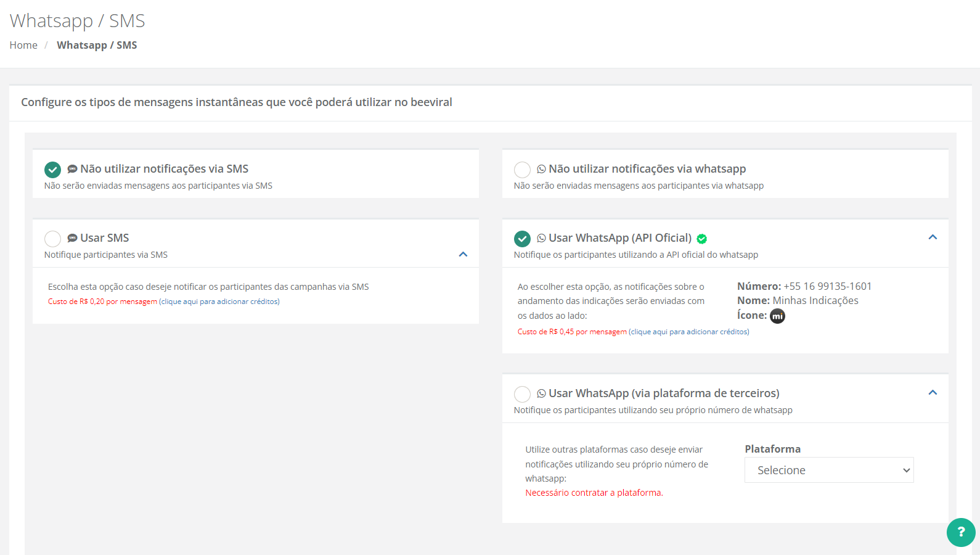Click 'Configure os tipos de mensagens instantâneas' heading

[237, 102]
